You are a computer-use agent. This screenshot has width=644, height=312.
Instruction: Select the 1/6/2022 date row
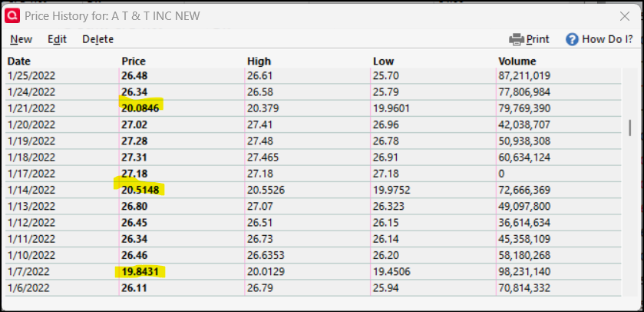[x=314, y=288]
